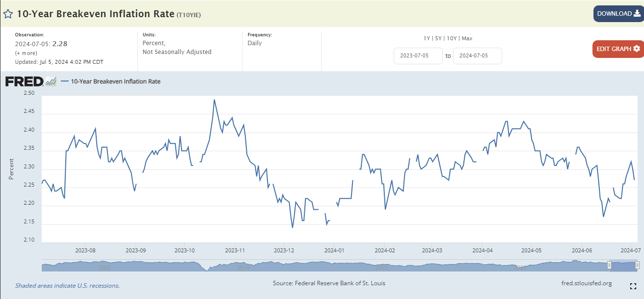This screenshot has width=644, height=299.
Task: Select the 1Y time range
Action: 427,38
